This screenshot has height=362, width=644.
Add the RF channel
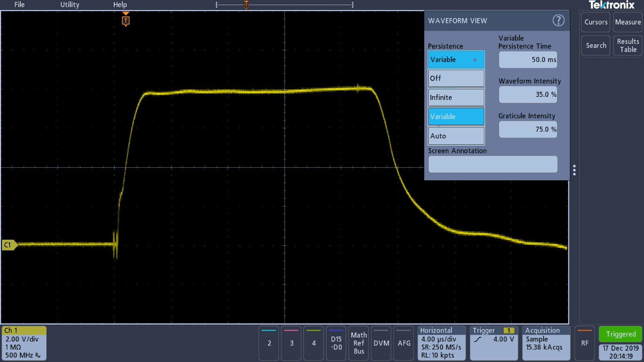coord(584,343)
